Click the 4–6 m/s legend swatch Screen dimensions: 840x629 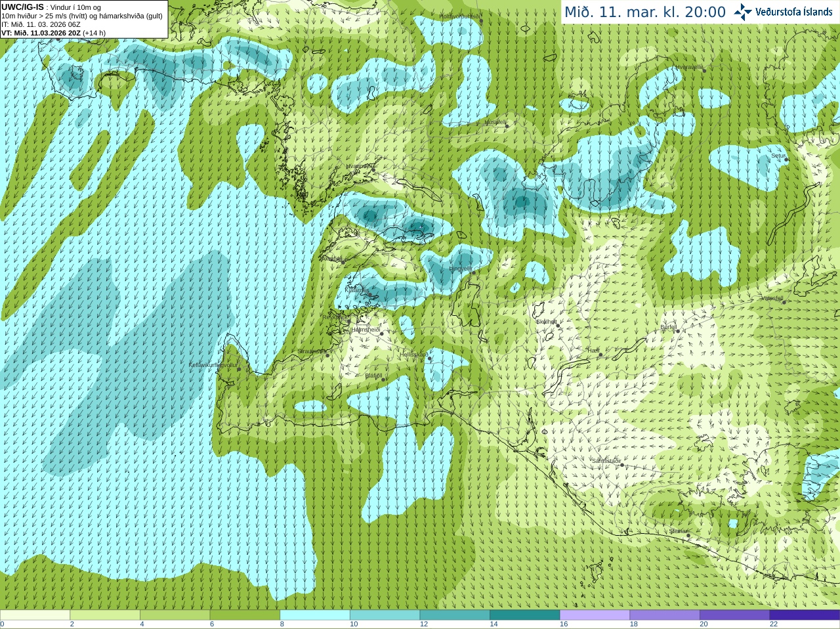tap(175, 615)
